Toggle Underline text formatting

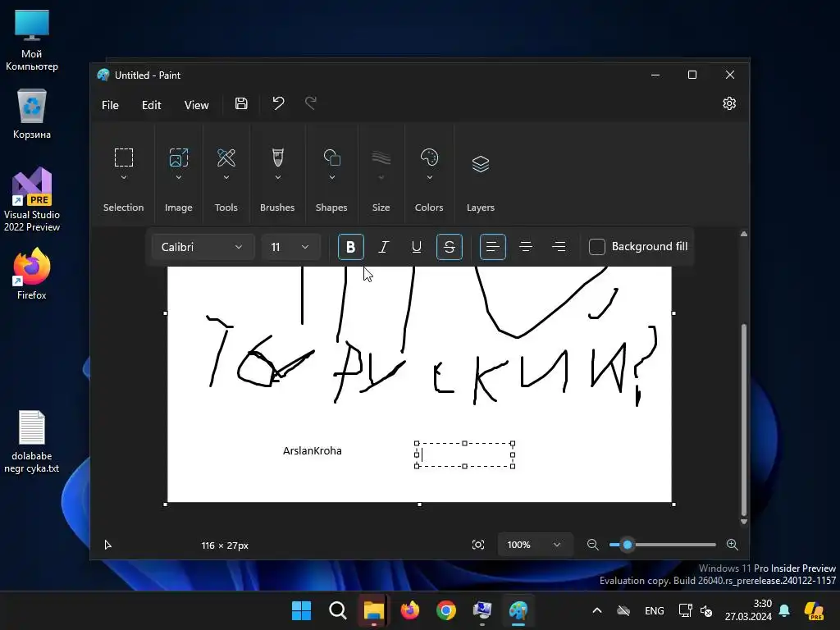click(416, 247)
